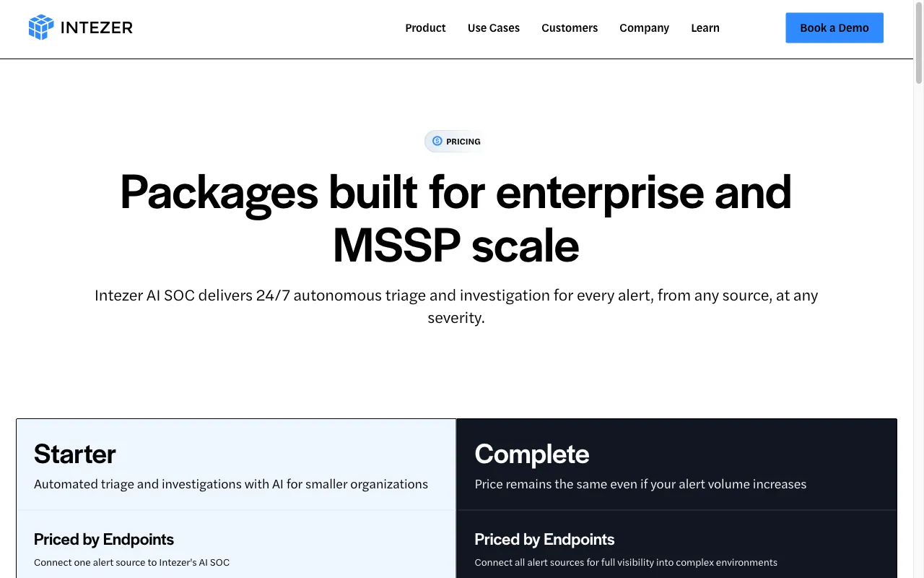Open the Learn menu
Image resolution: width=924 pixels, height=578 pixels.
click(705, 27)
